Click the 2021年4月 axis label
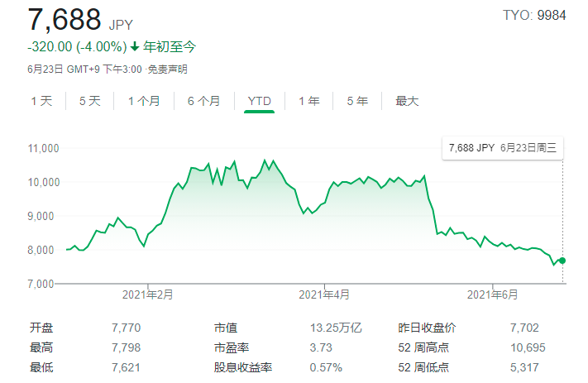Screen dimensions: 588x383 tap(324, 294)
